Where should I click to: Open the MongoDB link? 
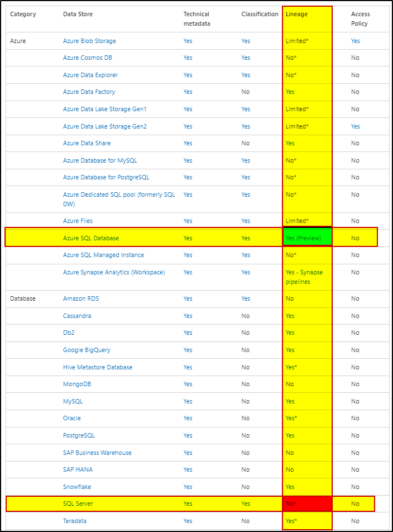click(x=77, y=384)
